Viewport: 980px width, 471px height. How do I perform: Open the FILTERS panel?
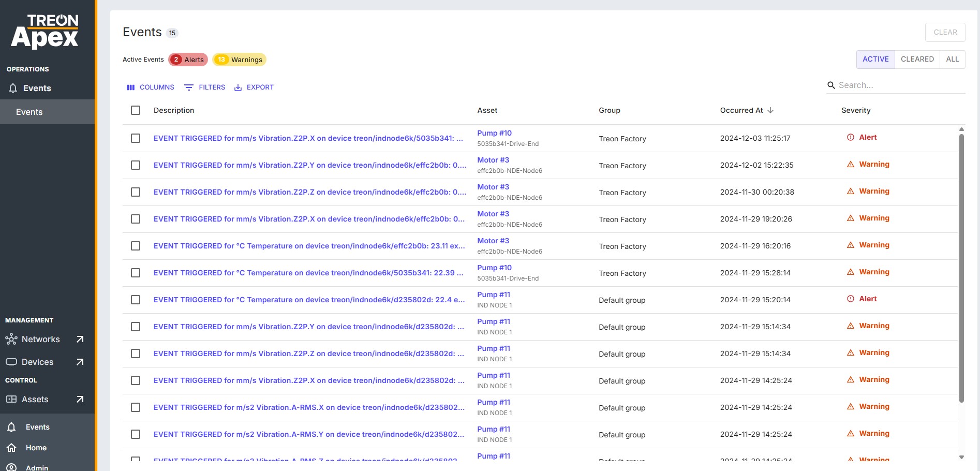pos(205,87)
